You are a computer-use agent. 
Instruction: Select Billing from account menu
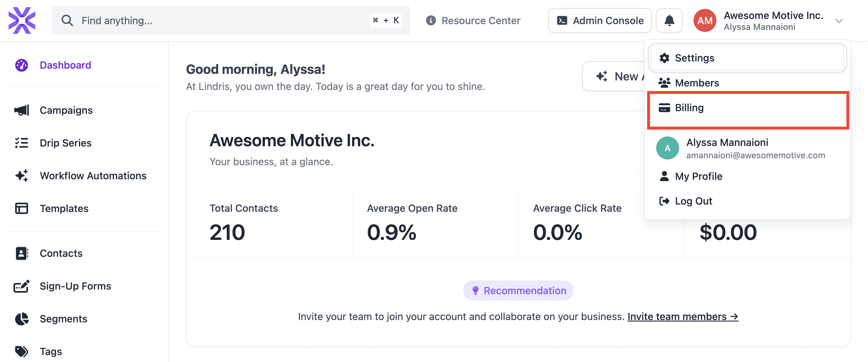pyautogui.click(x=689, y=108)
